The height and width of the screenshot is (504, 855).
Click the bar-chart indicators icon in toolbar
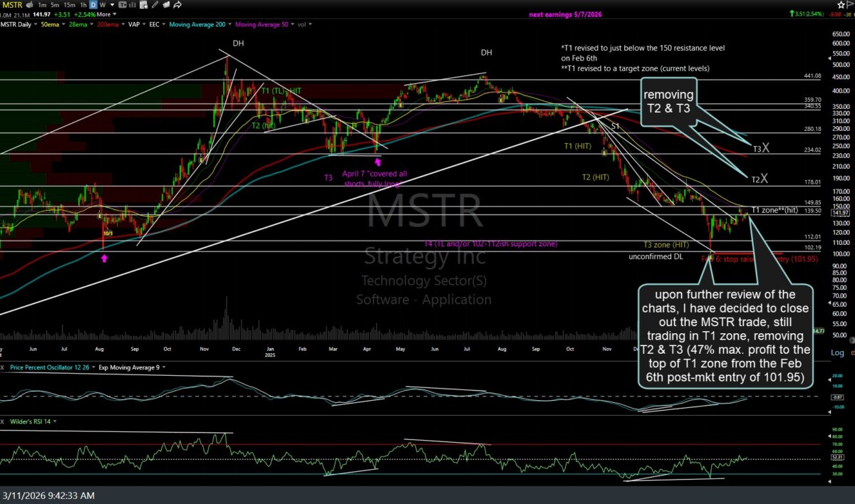pyautogui.click(x=130, y=4)
